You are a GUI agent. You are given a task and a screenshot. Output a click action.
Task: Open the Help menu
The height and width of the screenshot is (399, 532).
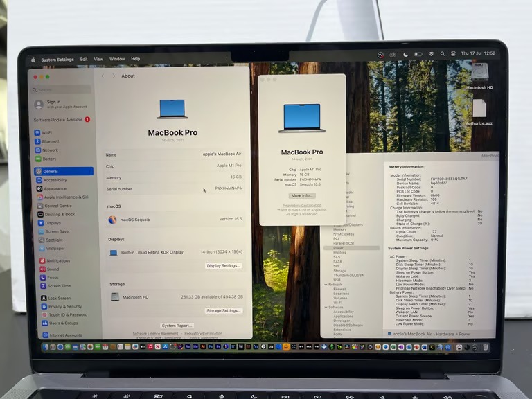click(135, 59)
